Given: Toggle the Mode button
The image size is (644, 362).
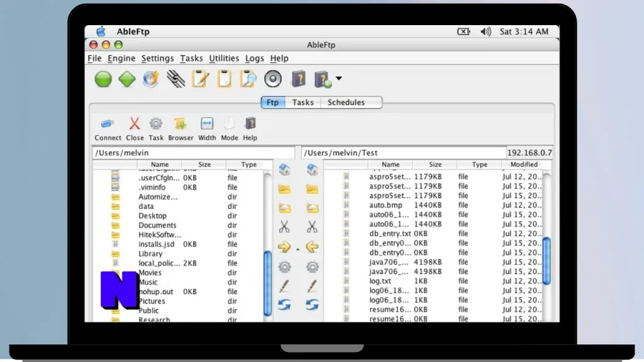Looking at the screenshot, I should [229, 129].
